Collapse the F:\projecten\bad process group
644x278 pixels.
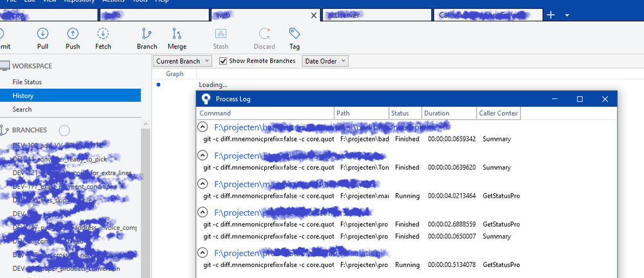[x=202, y=127]
